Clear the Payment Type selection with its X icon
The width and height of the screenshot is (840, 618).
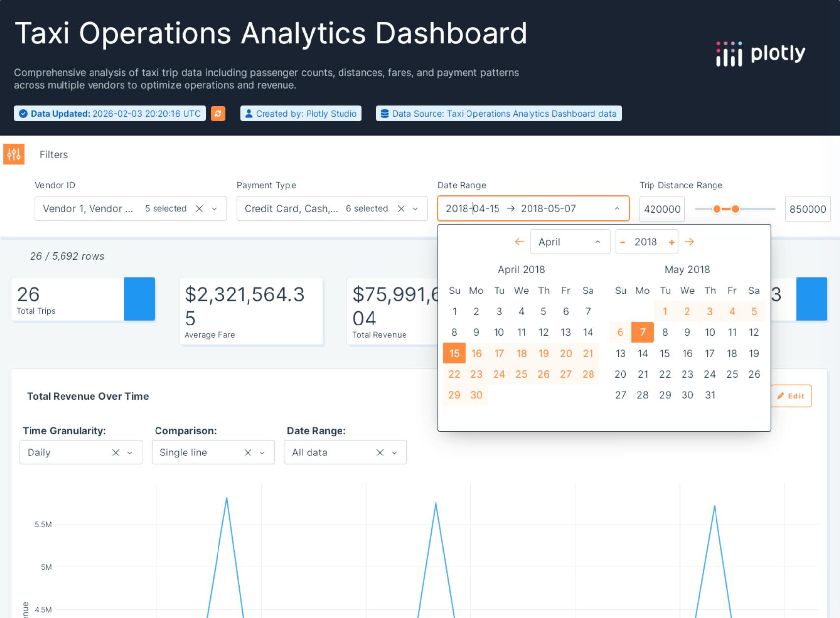(x=401, y=208)
